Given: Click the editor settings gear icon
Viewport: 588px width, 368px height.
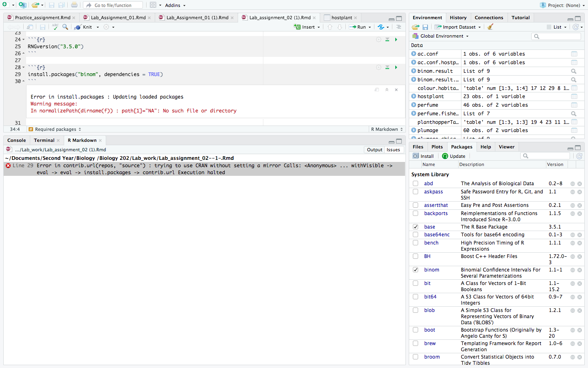Looking at the screenshot, I should [x=106, y=27].
